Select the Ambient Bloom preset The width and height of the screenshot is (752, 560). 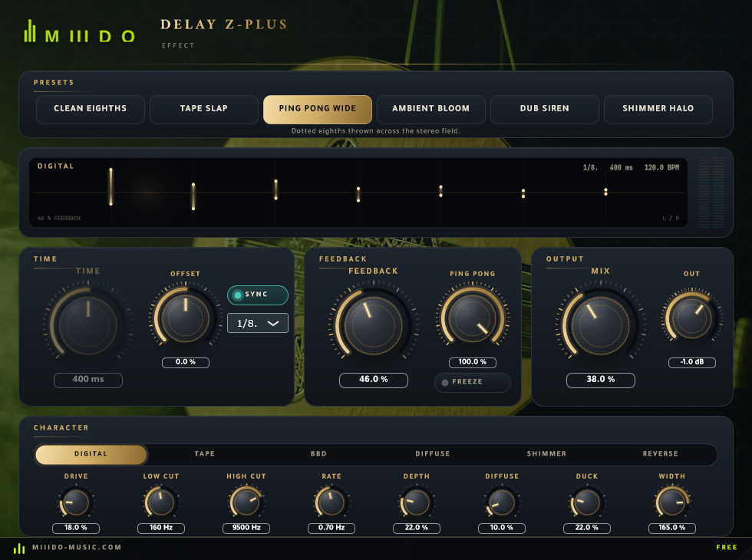[x=430, y=109]
